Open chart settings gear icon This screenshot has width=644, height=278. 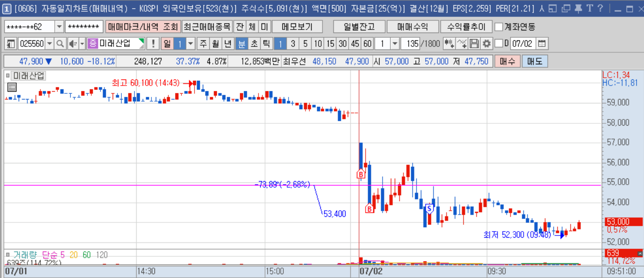[486, 43]
